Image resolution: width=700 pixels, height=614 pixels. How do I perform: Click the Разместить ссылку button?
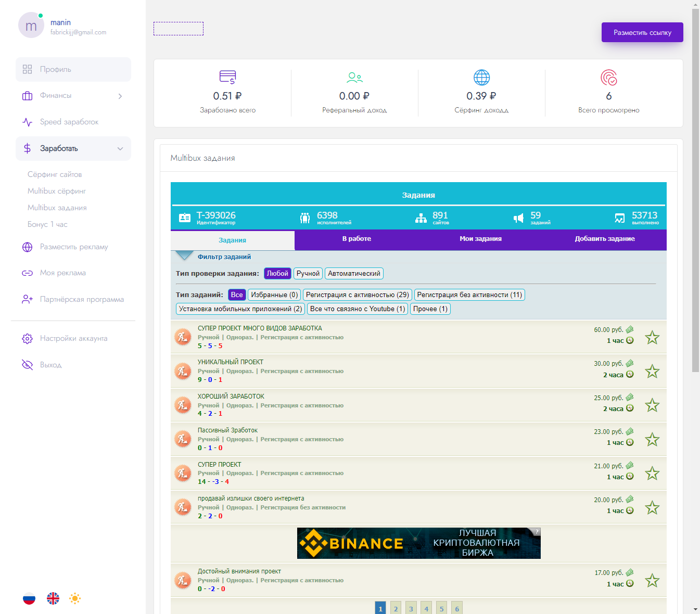point(642,32)
